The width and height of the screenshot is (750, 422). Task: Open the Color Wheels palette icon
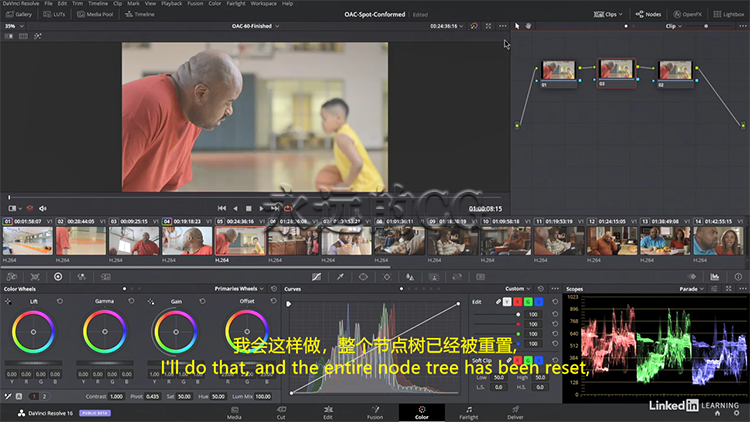(58, 277)
